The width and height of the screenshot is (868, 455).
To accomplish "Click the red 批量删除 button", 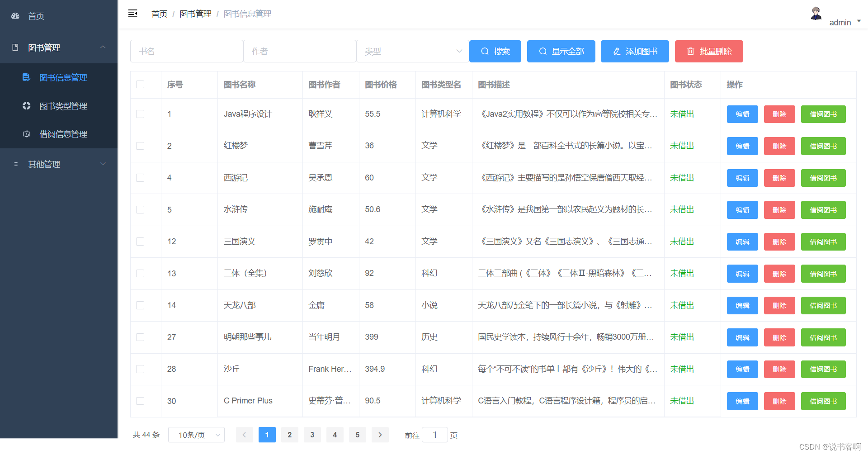I will click(709, 51).
